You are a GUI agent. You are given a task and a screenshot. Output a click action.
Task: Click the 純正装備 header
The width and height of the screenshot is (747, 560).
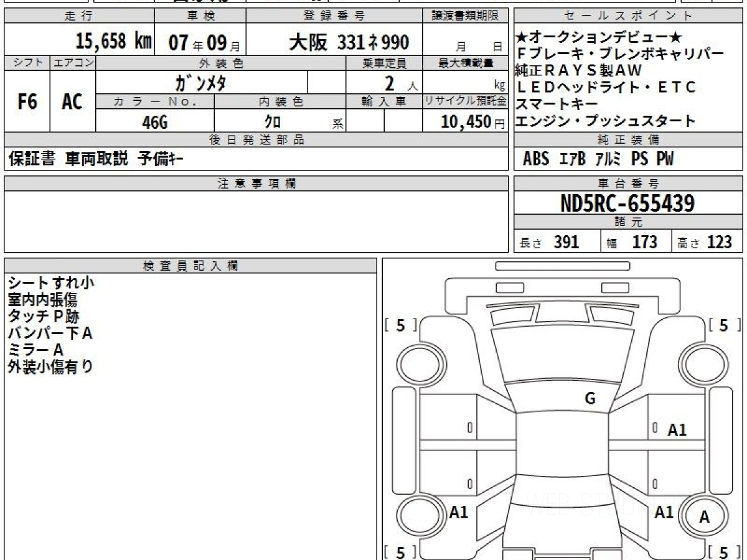628,140
